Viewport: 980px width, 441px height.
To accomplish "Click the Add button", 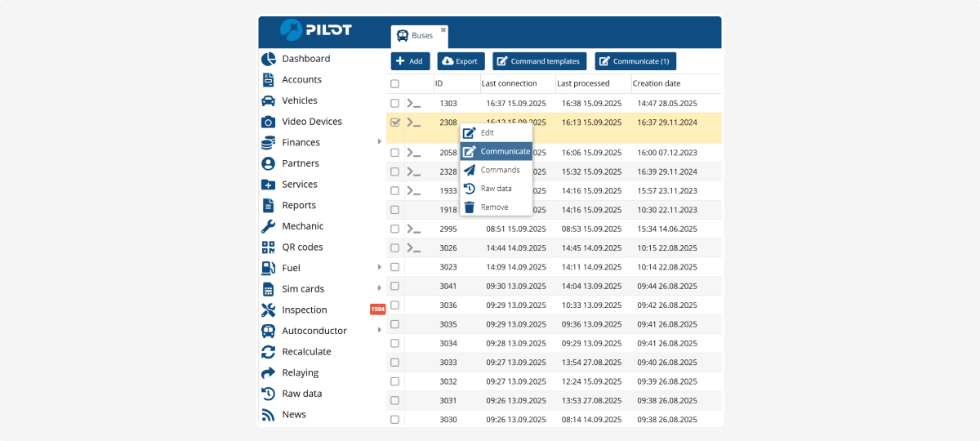I will tap(410, 61).
